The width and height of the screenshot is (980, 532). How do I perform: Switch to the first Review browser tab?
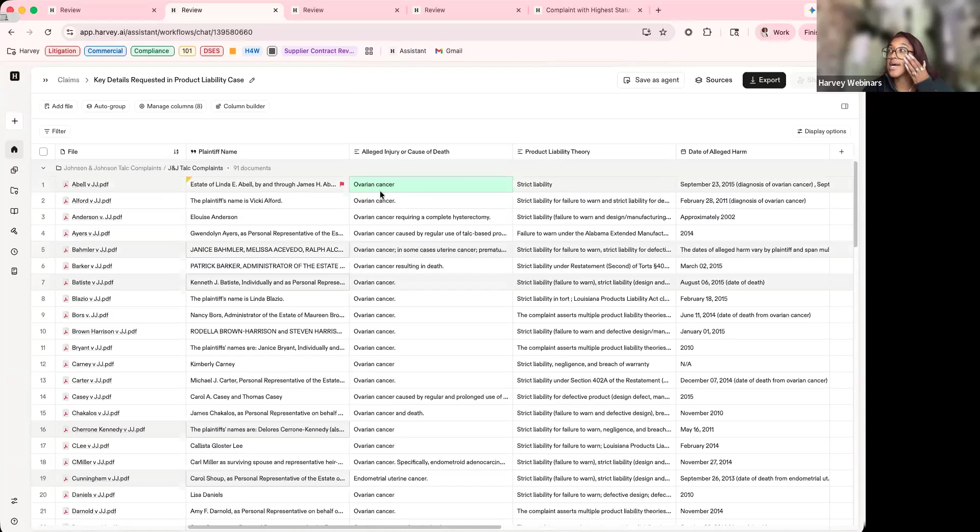(102, 10)
